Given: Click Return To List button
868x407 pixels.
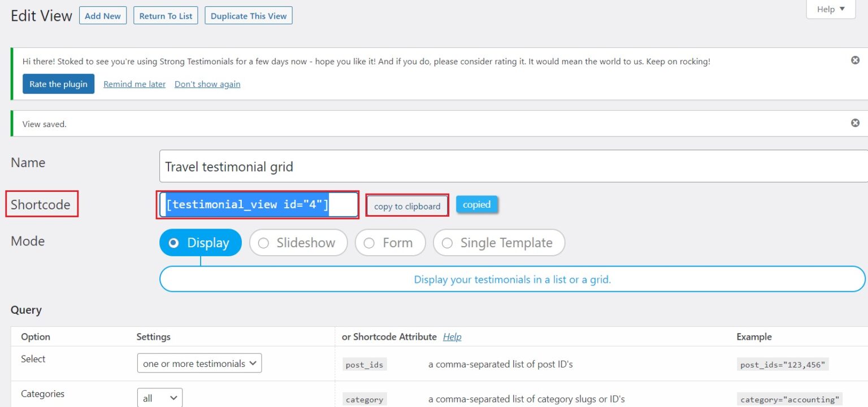Looking at the screenshot, I should (166, 16).
